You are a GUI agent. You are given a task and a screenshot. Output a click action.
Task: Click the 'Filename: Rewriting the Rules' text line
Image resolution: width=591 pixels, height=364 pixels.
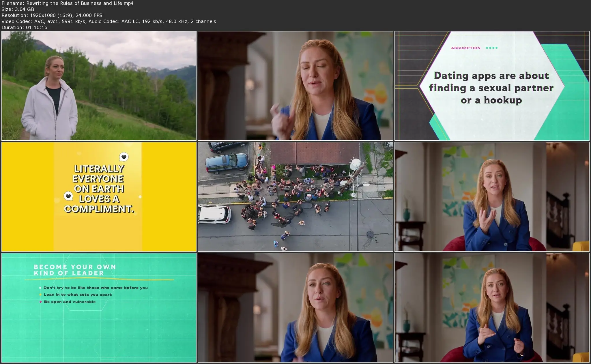pos(68,3)
